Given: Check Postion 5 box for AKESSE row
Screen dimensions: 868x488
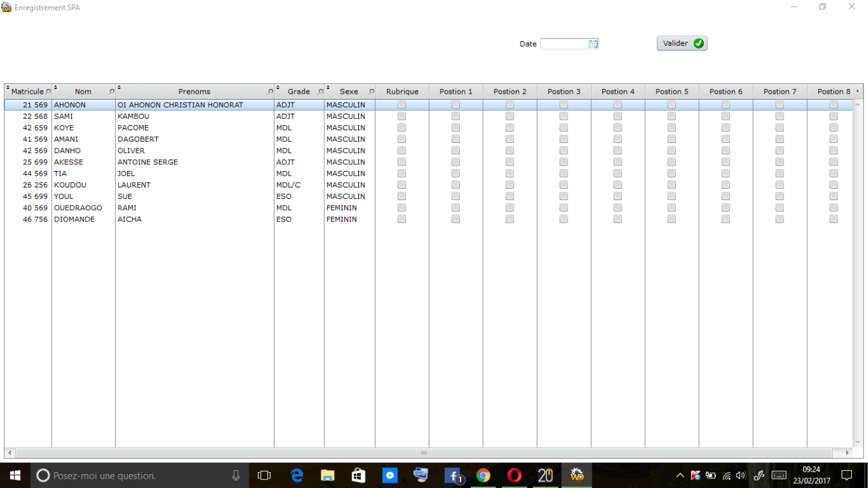Looking at the screenshot, I should 671,162.
